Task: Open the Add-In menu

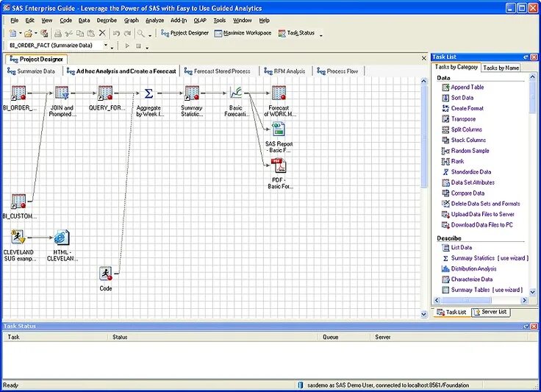Action: [179, 21]
